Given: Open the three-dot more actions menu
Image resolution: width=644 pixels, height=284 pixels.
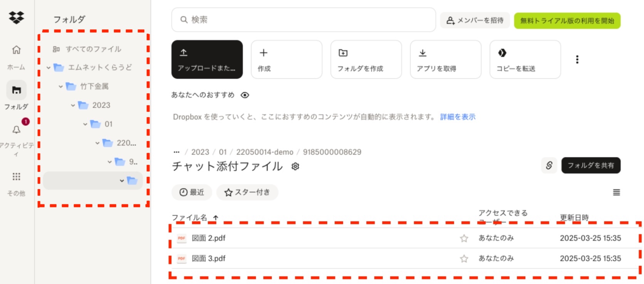Looking at the screenshot, I should [x=577, y=59].
